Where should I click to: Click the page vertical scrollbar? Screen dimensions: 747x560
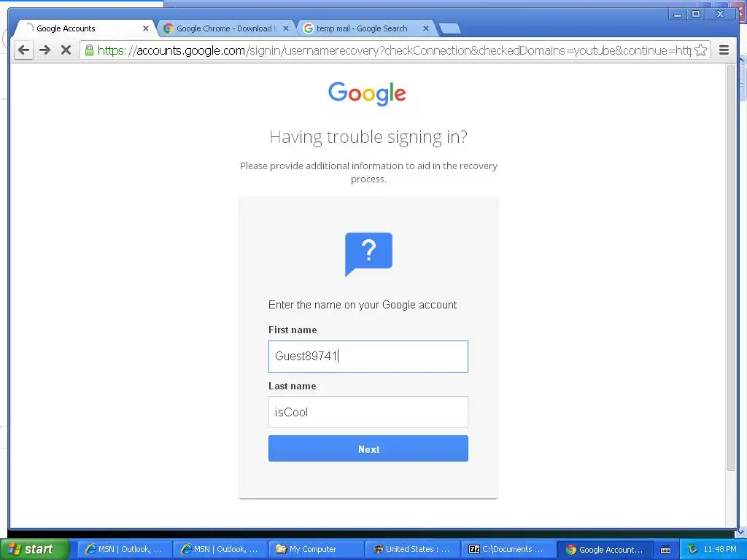tap(731, 268)
